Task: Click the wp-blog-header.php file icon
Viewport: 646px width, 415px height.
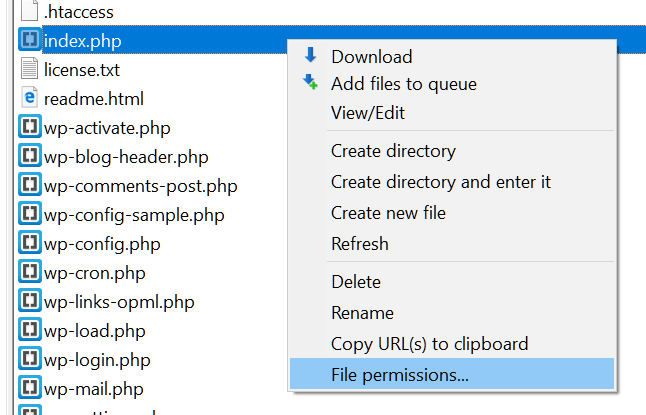Action: tap(30, 155)
